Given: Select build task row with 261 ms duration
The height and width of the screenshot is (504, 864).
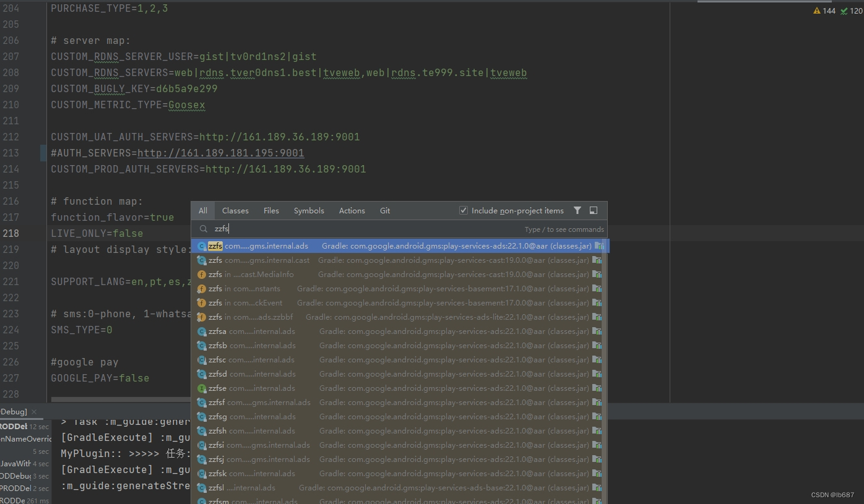Looking at the screenshot, I should 25,500.
